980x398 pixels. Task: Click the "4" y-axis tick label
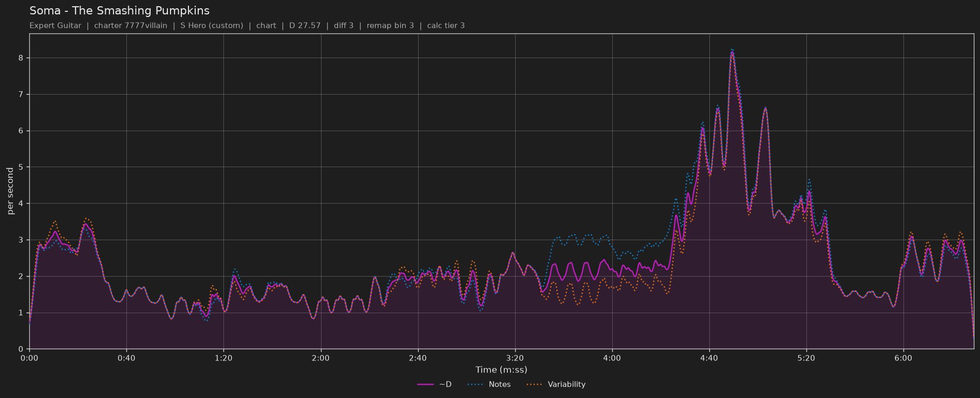coord(22,204)
